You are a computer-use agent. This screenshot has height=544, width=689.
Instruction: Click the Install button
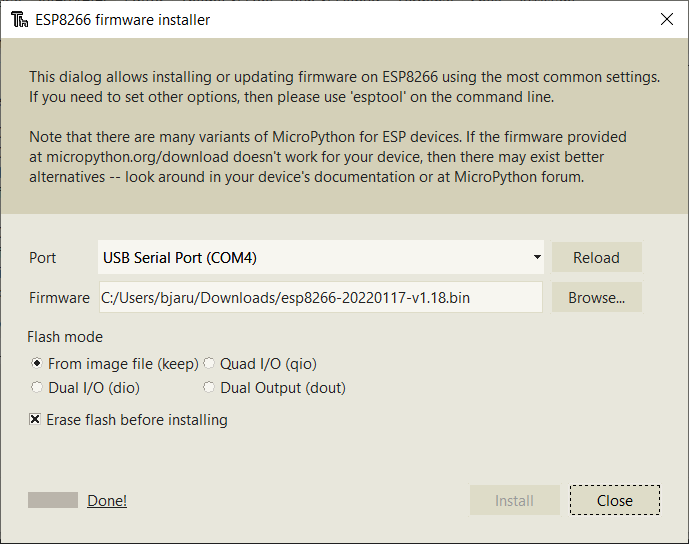(514, 500)
